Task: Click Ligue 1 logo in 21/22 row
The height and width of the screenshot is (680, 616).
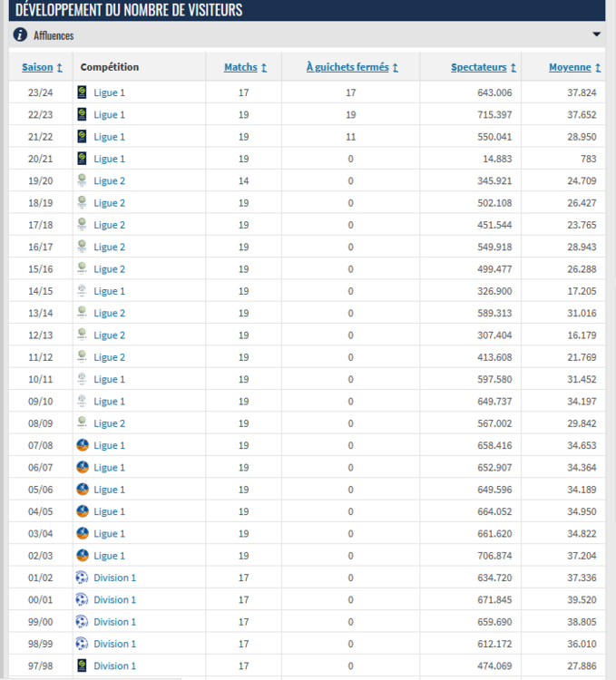Action: click(82, 137)
